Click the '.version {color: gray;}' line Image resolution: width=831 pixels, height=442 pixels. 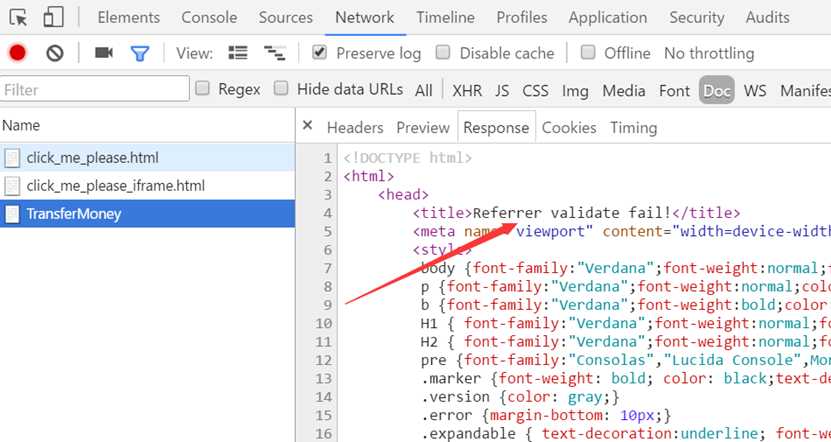click(x=520, y=397)
